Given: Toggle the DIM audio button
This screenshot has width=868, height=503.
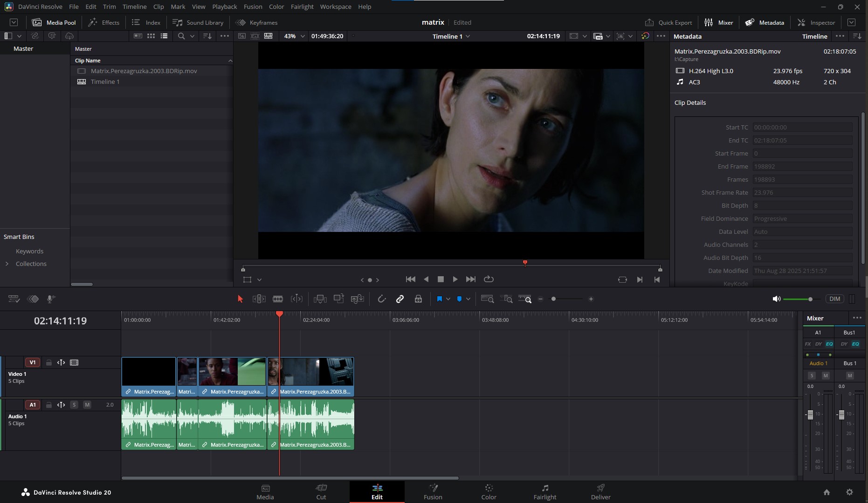Looking at the screenshot, I should click(834, 299).
